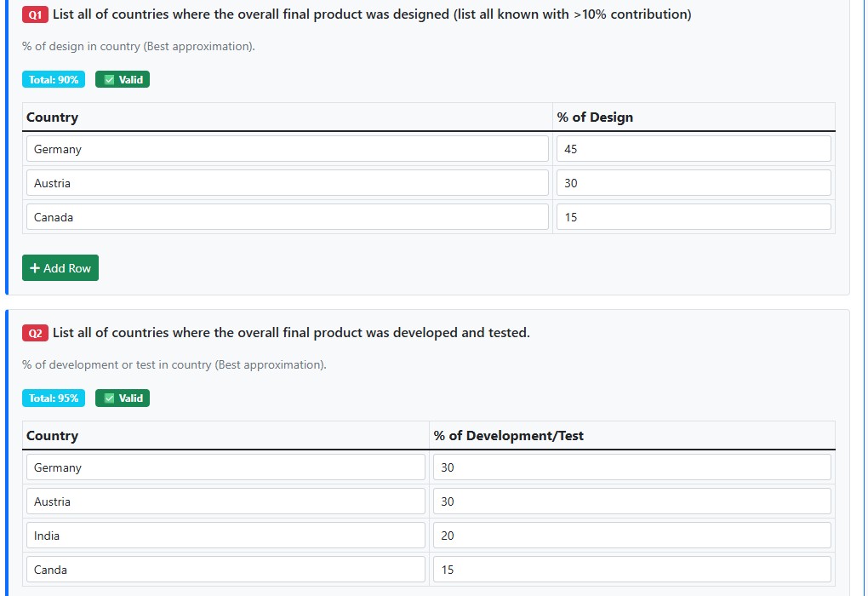Click the red Q1 question label

(35, 15)
